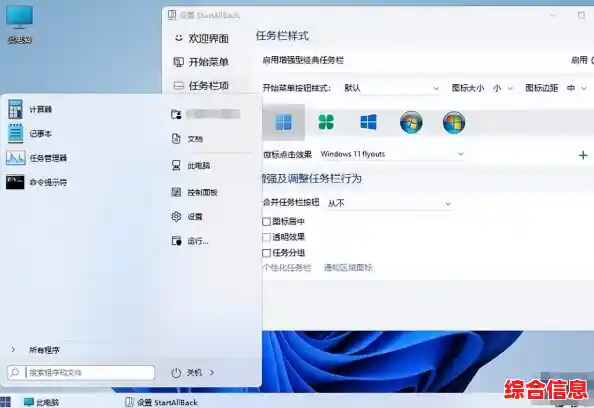Open the 任务栏项 section
Screen dimensions: 594x408
tap(201, 86)
